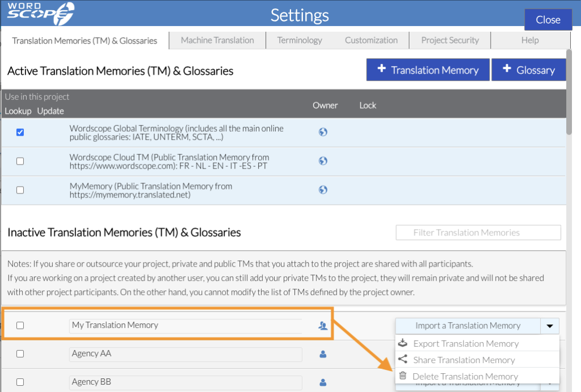Click user icon beside Agency AA
This screenshot has width=581, height=392.
click(x=323, y=354)
